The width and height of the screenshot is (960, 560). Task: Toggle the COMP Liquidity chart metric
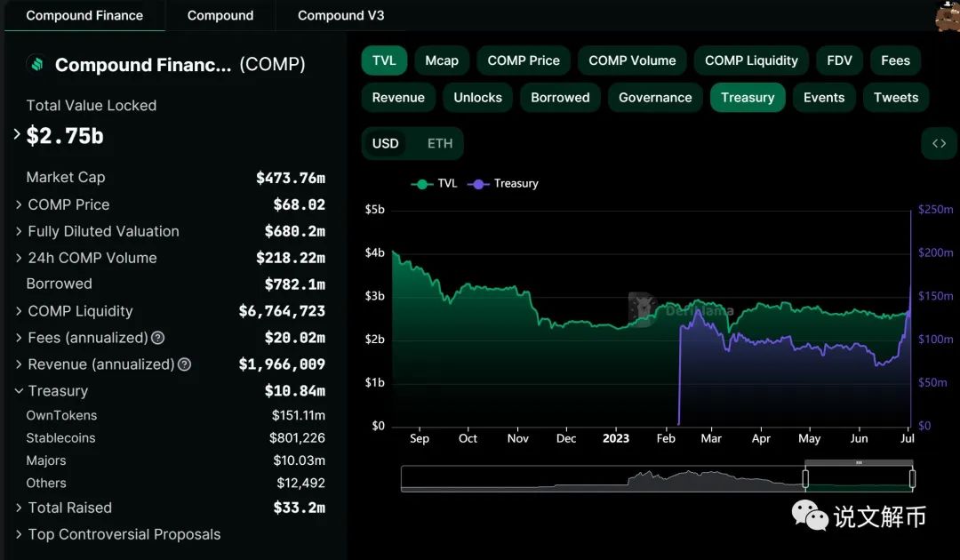click(751, 60)
